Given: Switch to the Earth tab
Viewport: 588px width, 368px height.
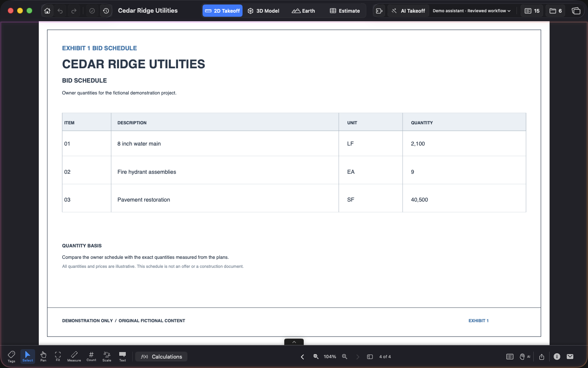Looking at the screenshot, I should (x=303, y=11).
